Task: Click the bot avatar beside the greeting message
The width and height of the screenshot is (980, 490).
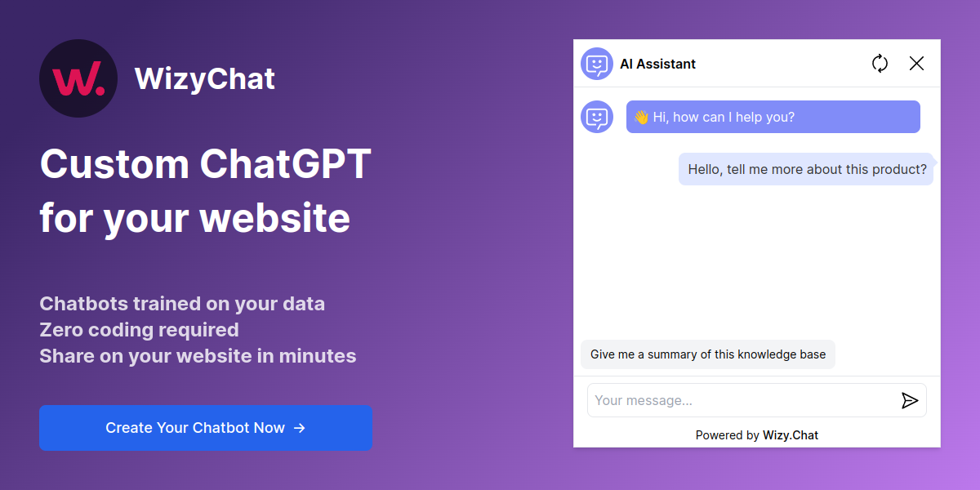Action: 597,117
